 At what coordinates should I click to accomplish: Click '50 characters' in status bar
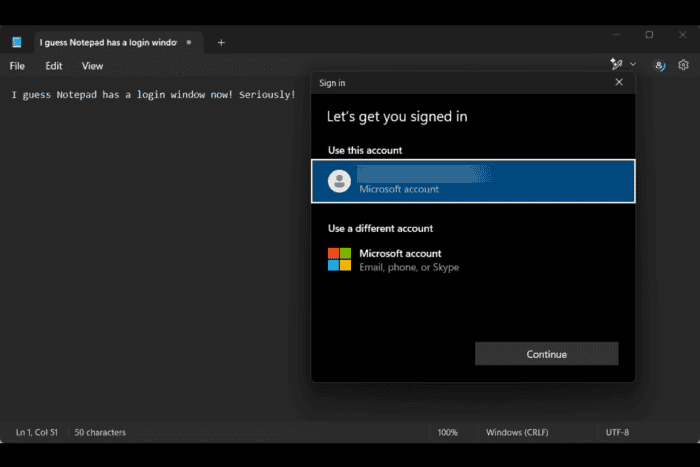pyautogui.click(x=100, y=432)
